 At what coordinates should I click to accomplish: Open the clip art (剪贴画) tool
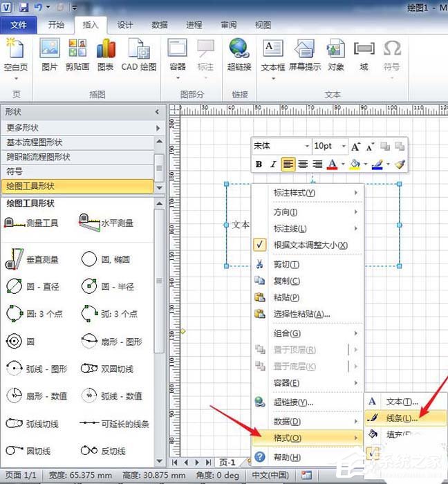point(77,55)
